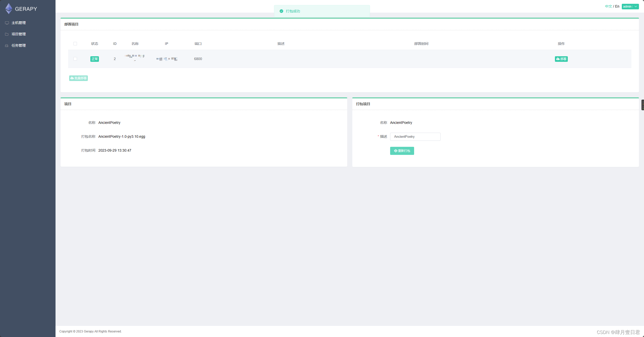Click the 部署时间 column header
The width and height of the screenshot is (644, 337).
pos(421,44)
